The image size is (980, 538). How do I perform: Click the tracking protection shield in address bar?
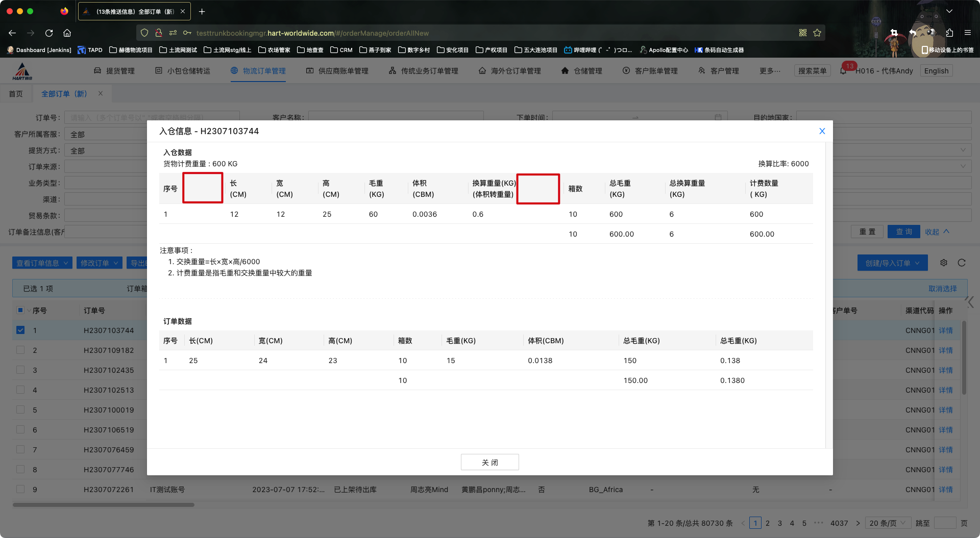(144, 33)
